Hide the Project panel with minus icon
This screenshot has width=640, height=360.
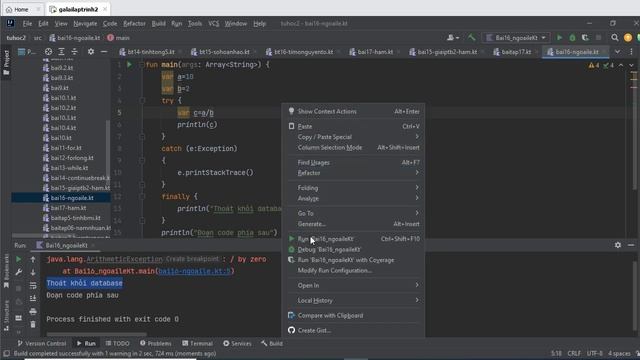104,52
